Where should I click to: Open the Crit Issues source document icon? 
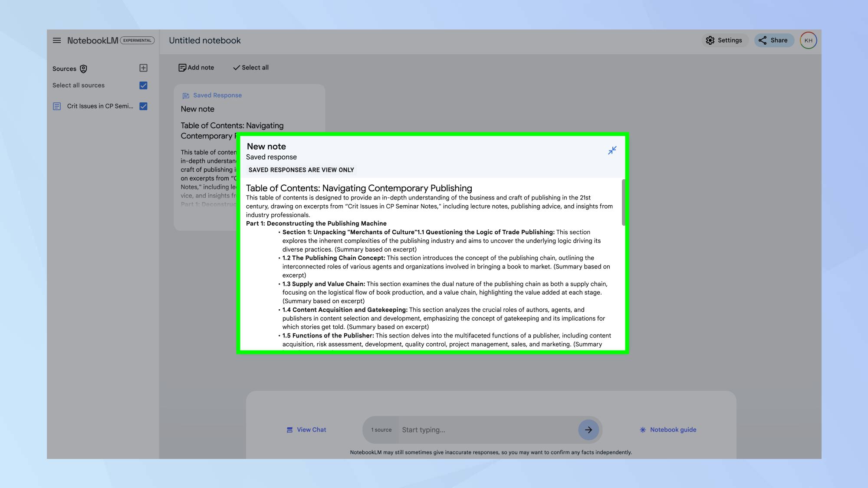[x=57, y=106]
